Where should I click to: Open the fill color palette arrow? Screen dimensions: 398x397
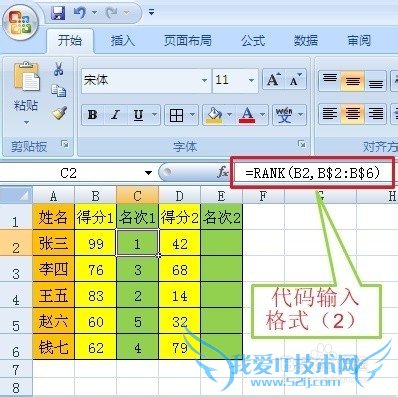[x=229, y=115]
